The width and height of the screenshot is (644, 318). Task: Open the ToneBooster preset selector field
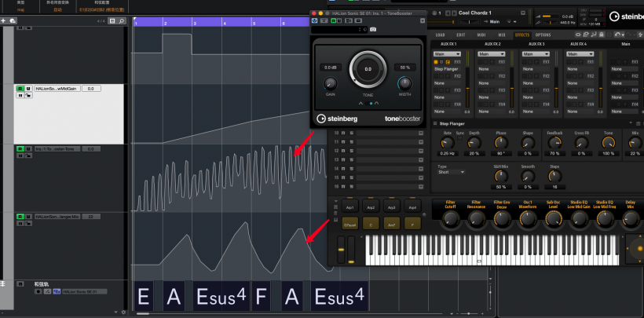(339, 30)
